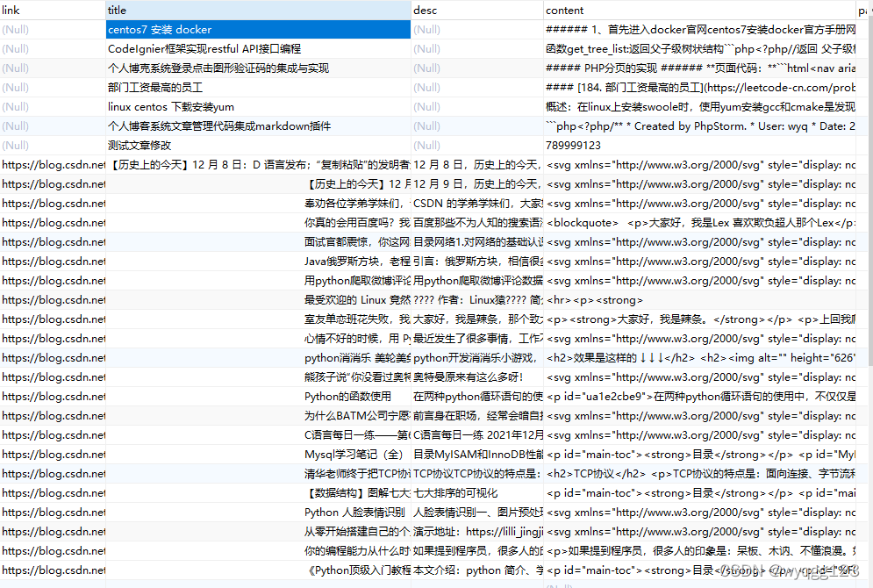The image size is (873, 588).
Task: Select the title column header
Action: [258, 10]
